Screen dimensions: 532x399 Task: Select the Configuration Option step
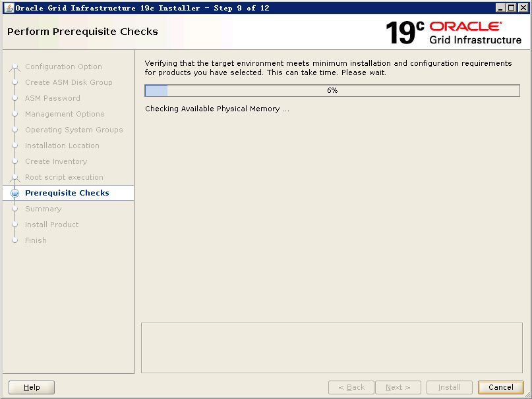point(63,66)
